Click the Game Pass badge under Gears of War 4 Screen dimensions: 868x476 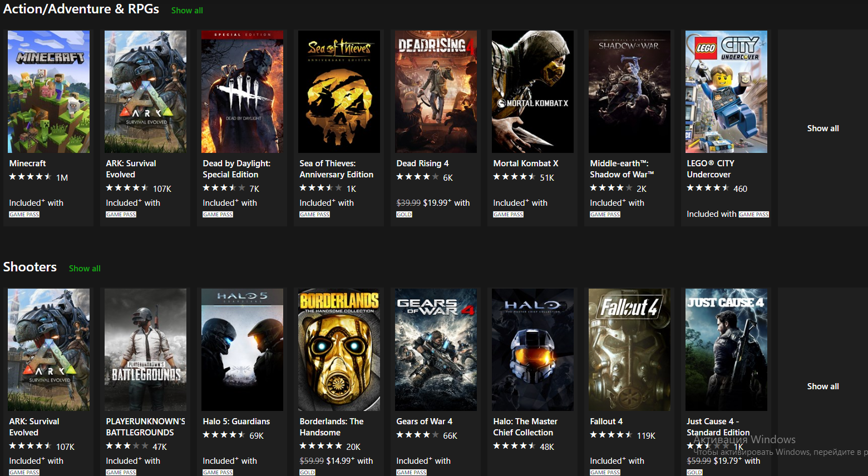click(x=412, y=473)
